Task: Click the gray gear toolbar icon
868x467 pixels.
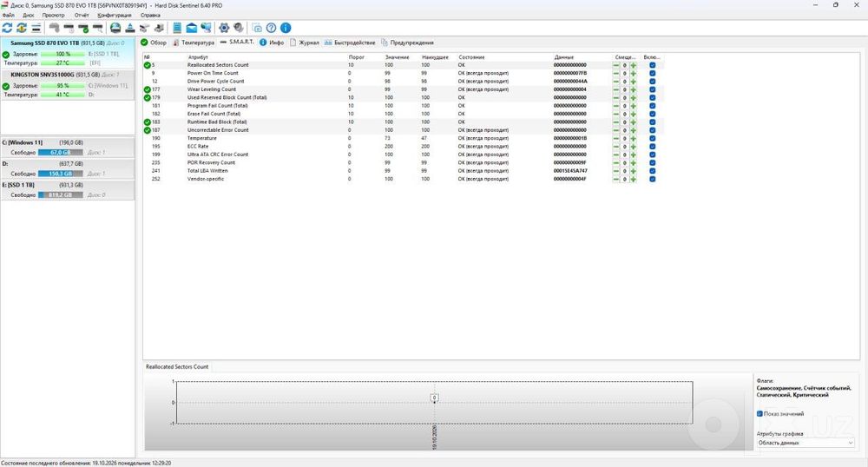Action: pyautogui.click(x=239, y=28)
